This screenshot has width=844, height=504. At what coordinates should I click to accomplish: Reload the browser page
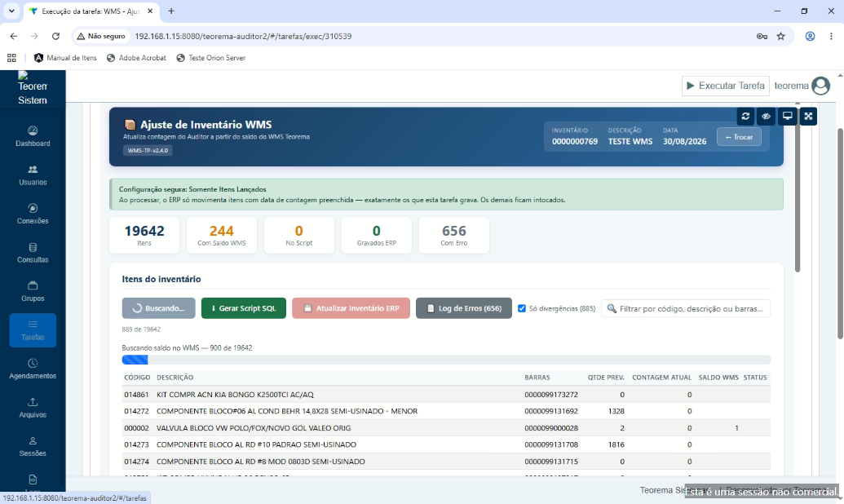[55, 36]
